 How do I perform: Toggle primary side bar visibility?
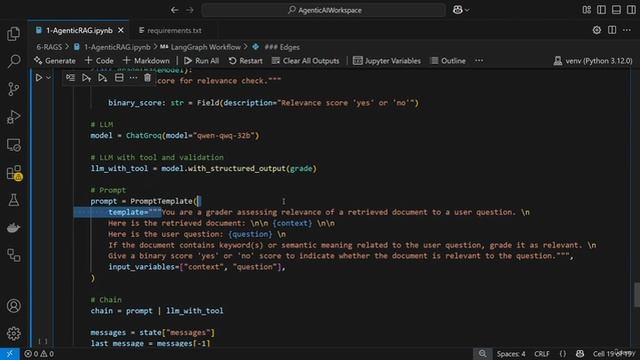(601, 10)
